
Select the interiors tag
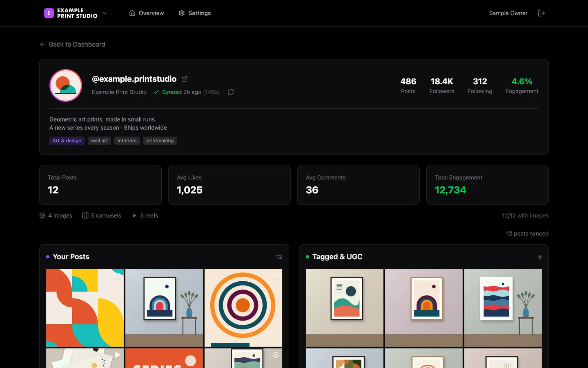click(x=127, y=141)
